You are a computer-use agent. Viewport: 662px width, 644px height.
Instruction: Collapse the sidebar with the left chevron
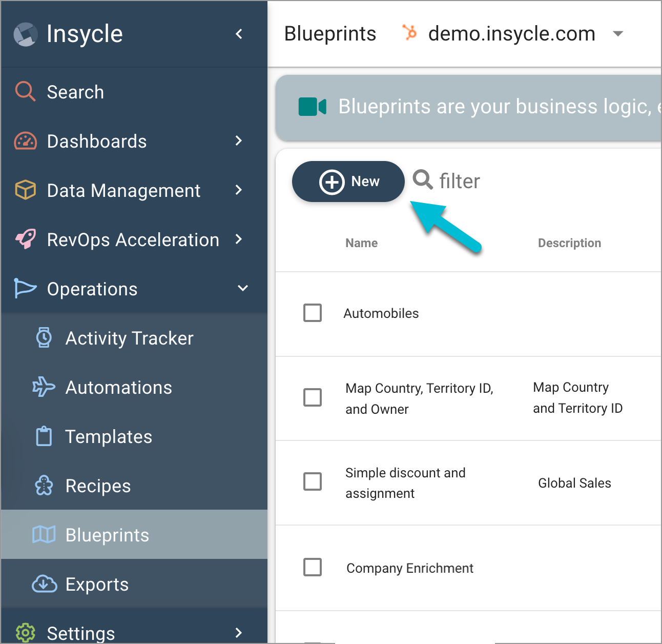coord(239,34)
